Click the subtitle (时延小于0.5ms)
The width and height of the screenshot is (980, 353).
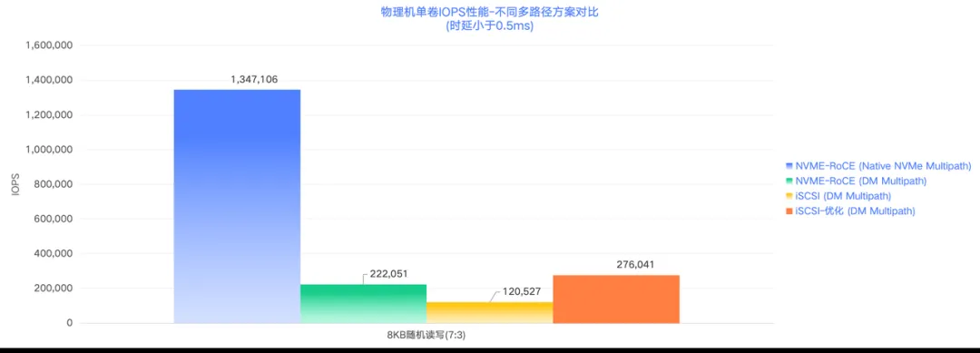coord(489,26)
